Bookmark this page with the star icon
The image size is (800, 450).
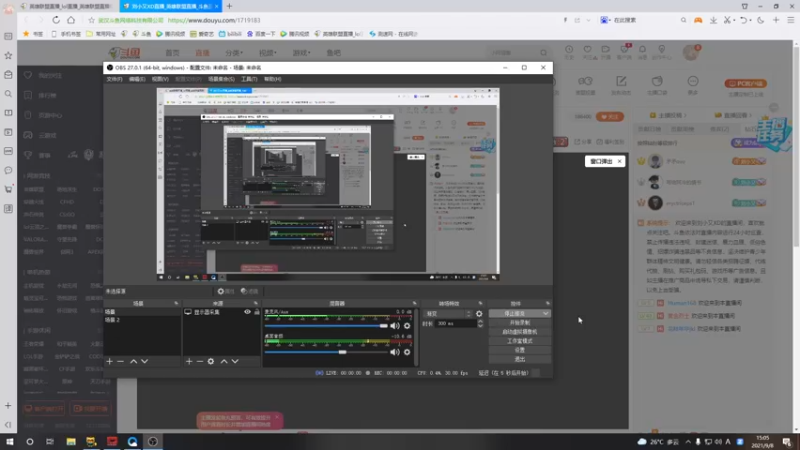pyautogui.click(x=91, y=20)
